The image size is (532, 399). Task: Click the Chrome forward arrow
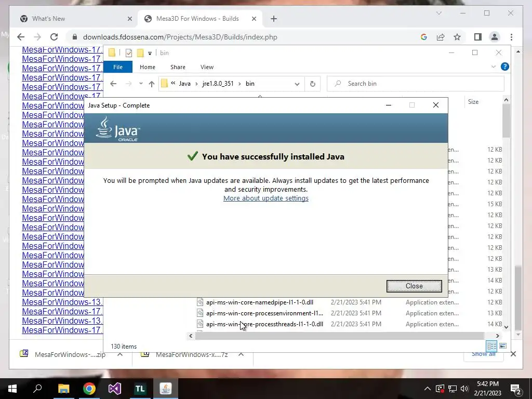click(37, 37)
